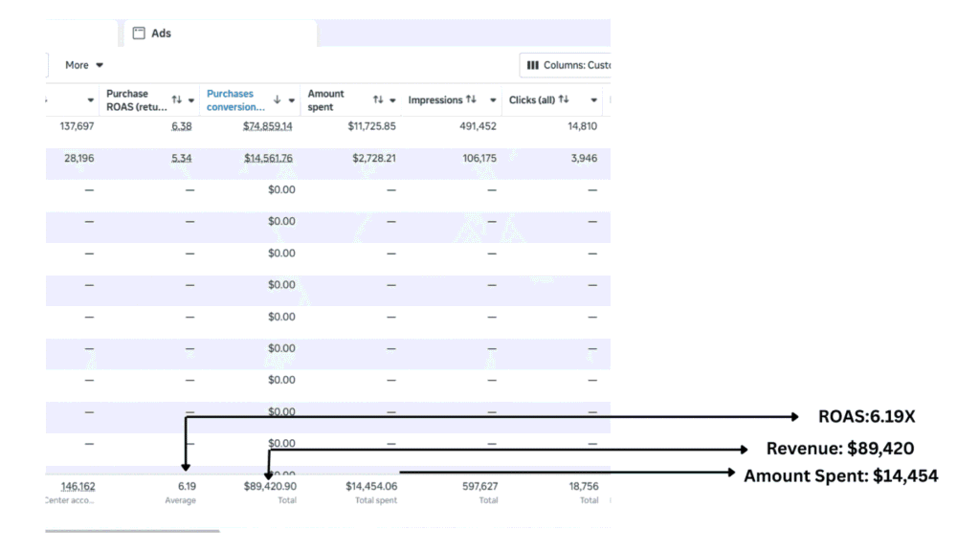Click the Purchases conversion column header

point(232,99)
